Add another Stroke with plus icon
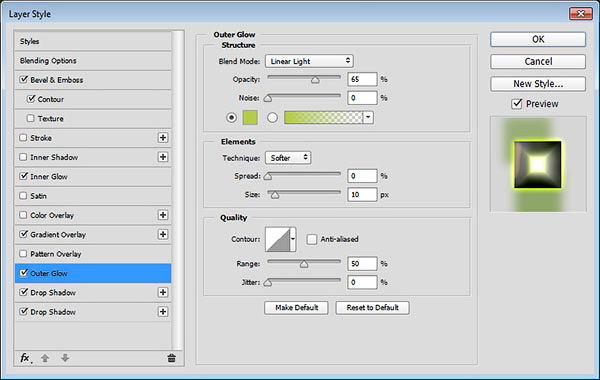600x380 pixels. [x=163, y=138]
